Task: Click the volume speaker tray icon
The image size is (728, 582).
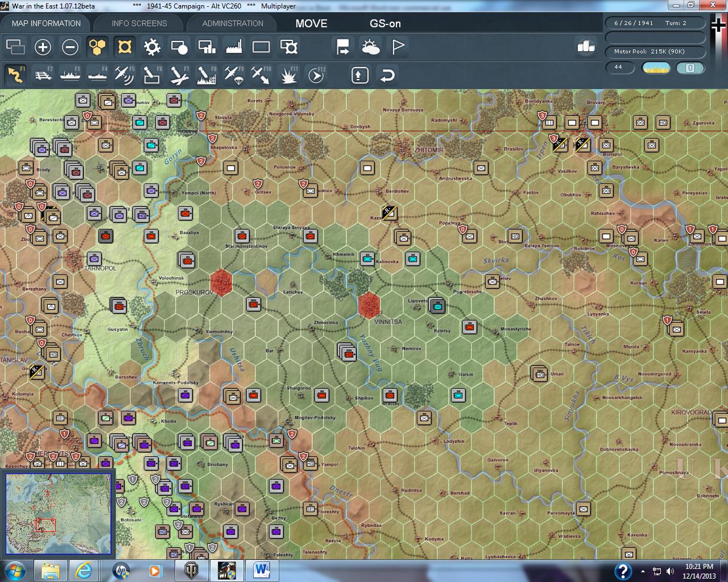Action: coord(670,571)
